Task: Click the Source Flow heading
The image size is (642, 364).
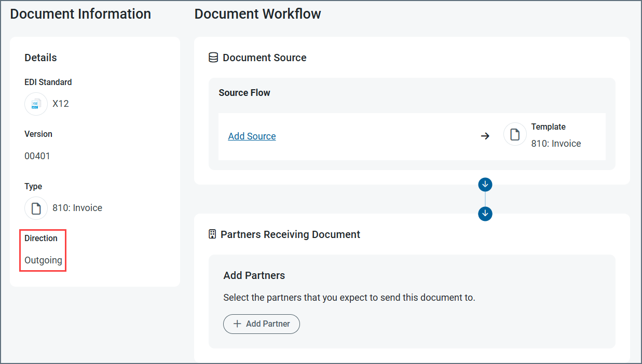Action: 244,93
